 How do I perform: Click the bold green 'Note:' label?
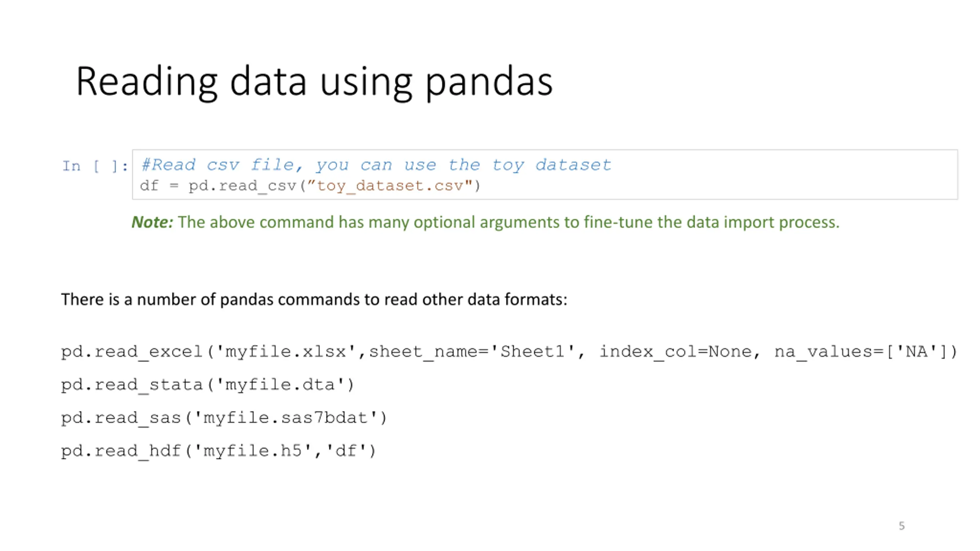(x=152, y=222)
